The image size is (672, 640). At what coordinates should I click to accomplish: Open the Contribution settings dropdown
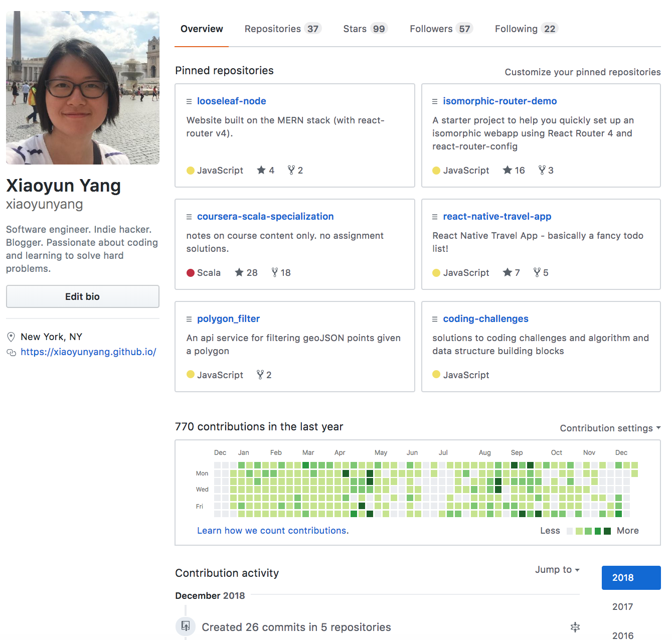(x=610, y=428)
